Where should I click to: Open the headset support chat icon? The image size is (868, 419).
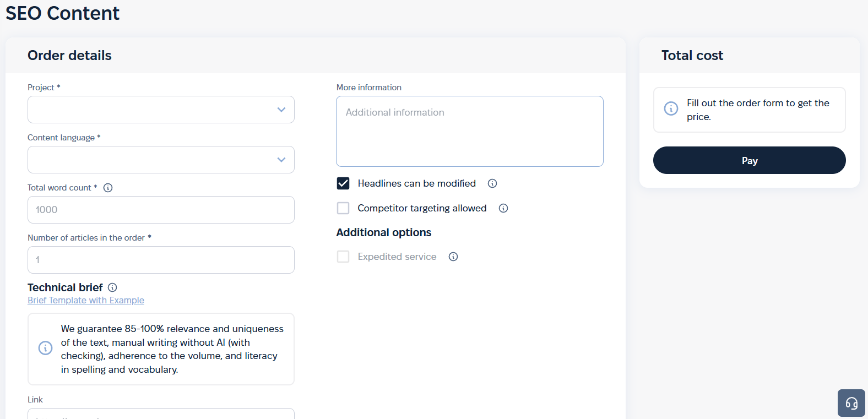click(x=851, y=403)
